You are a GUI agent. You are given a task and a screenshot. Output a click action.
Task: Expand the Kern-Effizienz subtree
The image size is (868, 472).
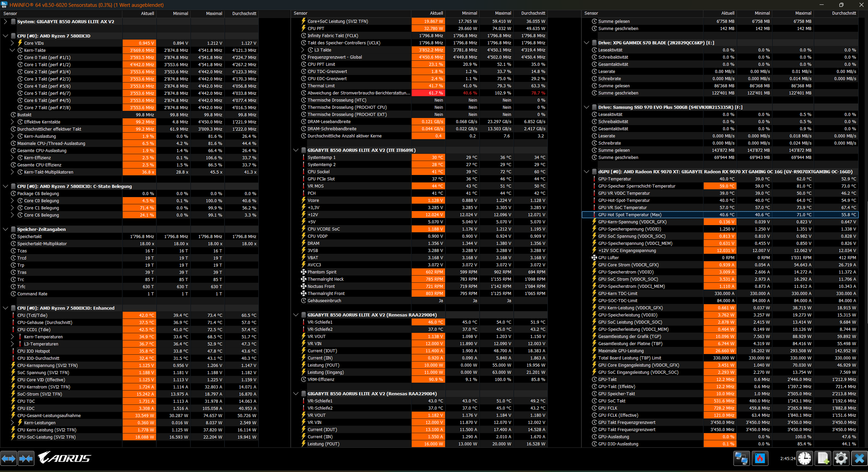[12, 158]
